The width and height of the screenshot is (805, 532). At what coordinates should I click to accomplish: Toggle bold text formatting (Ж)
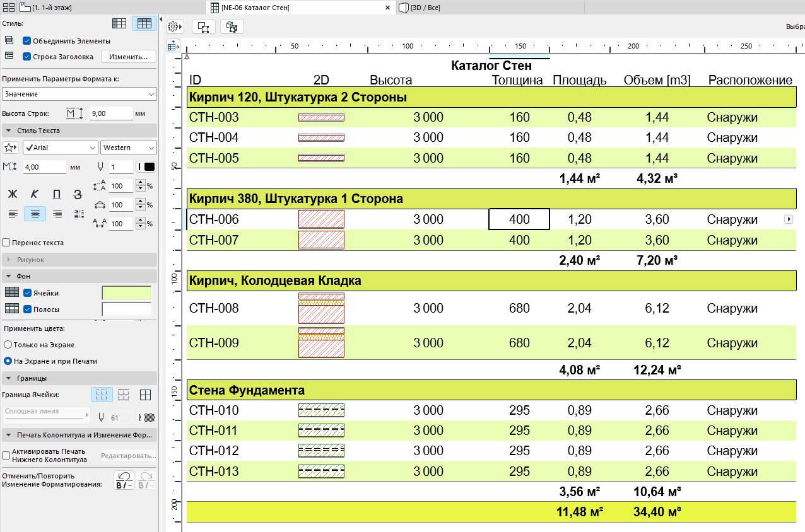(13, 194)
